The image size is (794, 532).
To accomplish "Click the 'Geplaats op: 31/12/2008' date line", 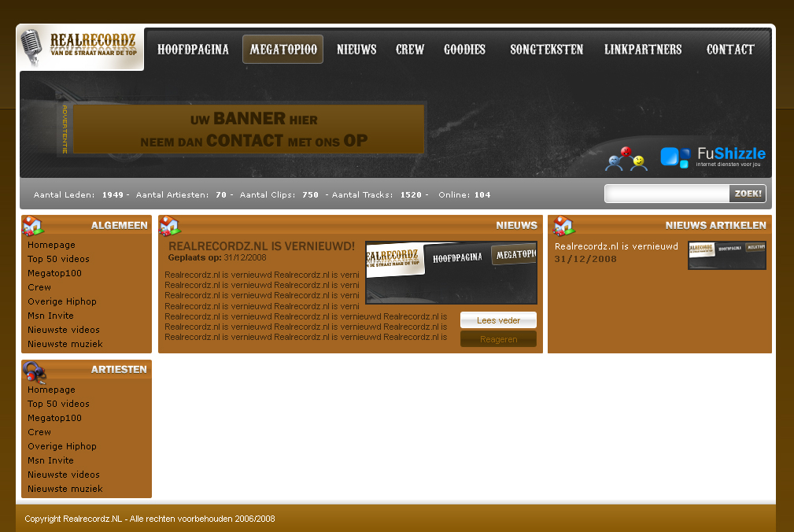I will coord(217,257).
